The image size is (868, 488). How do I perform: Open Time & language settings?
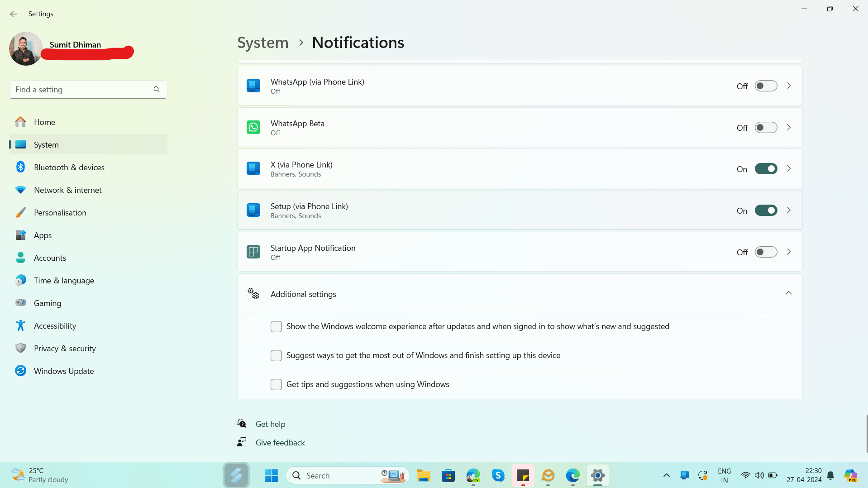pos(88,280)
